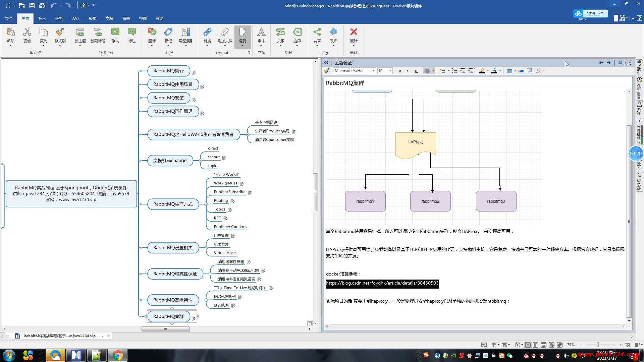Increase indent in notes toolbar
The width and height of the screenshot is (644, 362).
pos(471,71)
